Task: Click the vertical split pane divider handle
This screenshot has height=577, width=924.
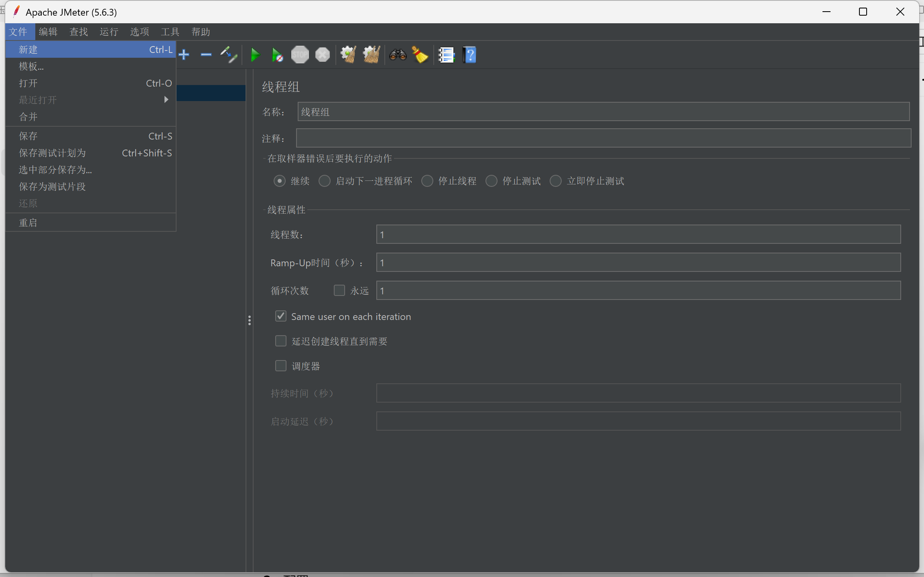Action: [x=250, y=320]
